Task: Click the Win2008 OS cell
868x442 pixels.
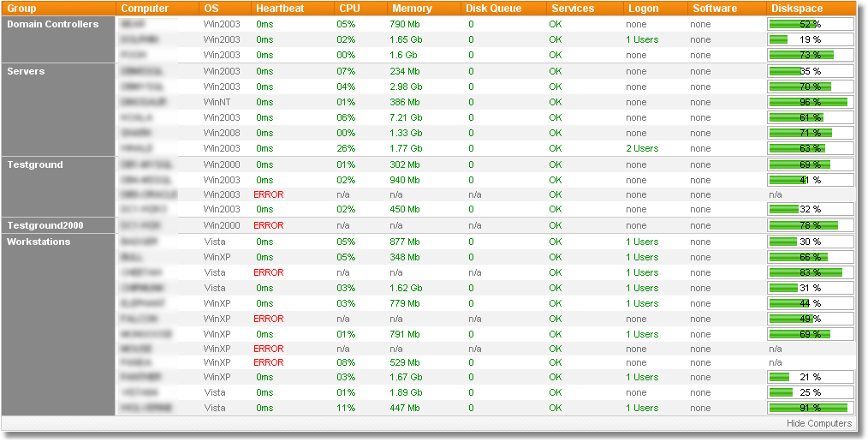Action: point(222,133)
